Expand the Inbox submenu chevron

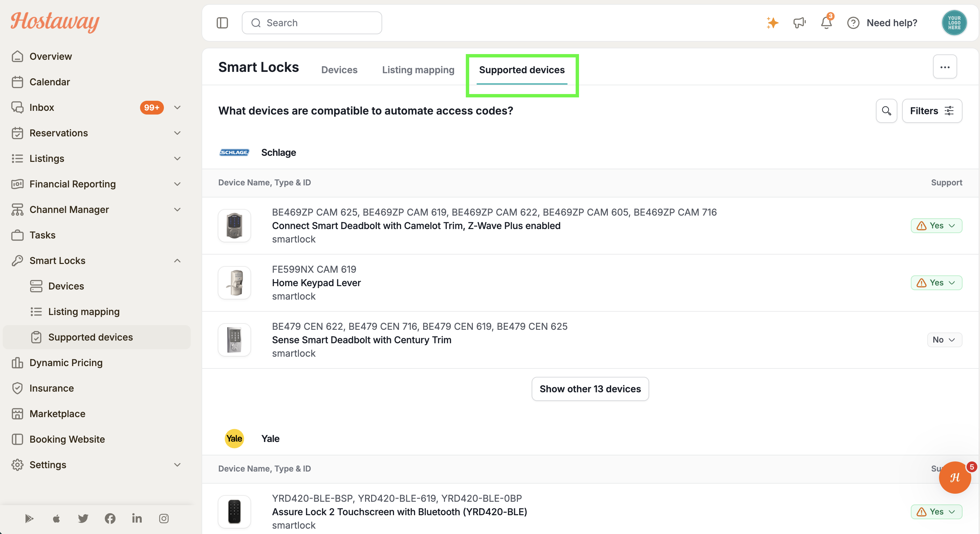[x=177, y=107]
